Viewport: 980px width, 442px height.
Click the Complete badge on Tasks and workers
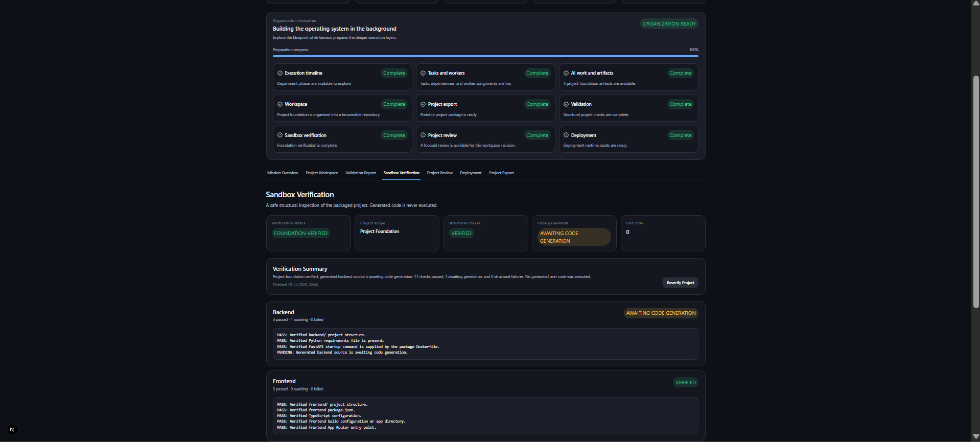point(538,73)
